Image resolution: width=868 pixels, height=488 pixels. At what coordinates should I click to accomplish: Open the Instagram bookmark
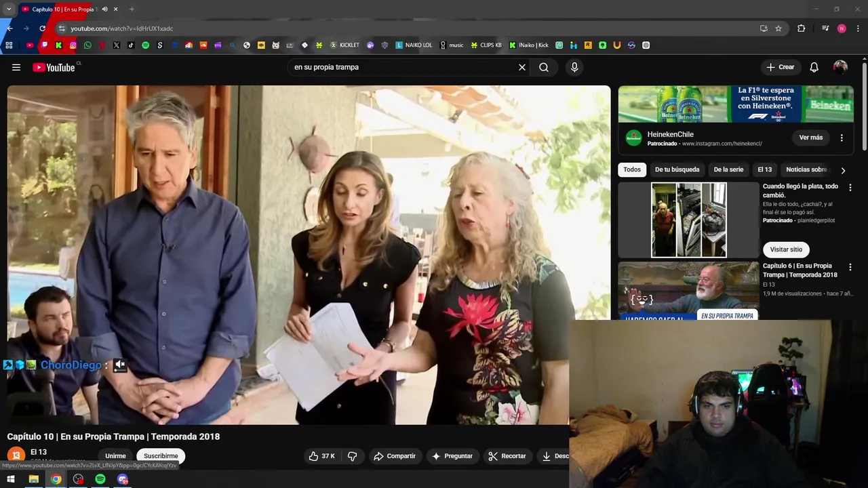point(73,45)
